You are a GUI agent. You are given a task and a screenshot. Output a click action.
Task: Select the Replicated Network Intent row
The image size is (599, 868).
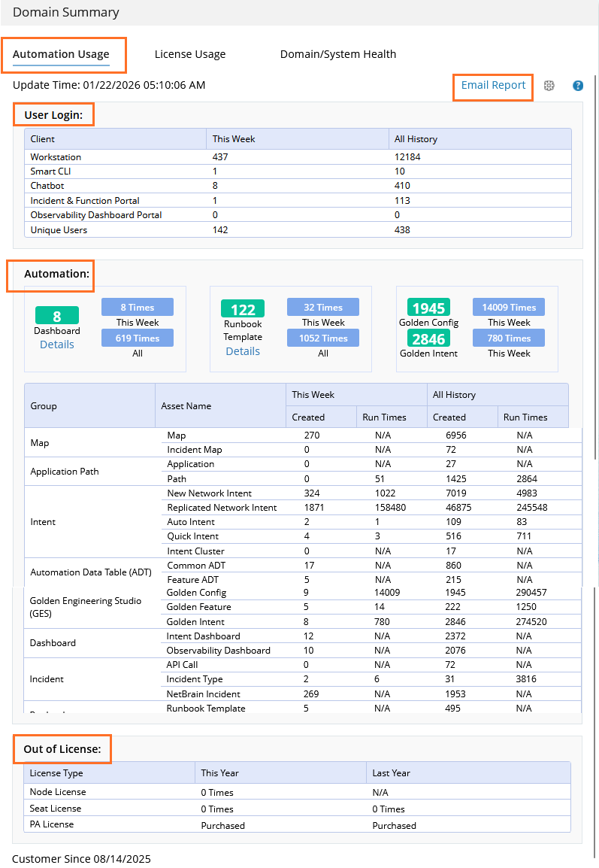(222, 508)
